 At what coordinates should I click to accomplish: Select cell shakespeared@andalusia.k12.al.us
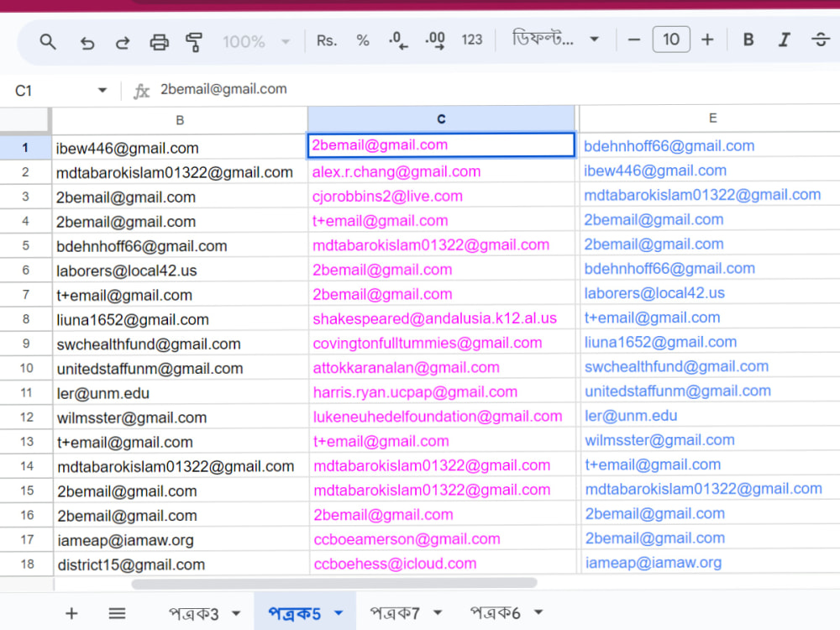(442, 318)
